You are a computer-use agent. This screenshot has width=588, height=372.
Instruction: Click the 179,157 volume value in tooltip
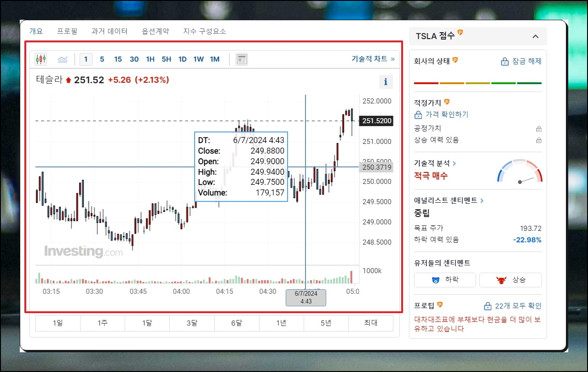coord(270,193)
